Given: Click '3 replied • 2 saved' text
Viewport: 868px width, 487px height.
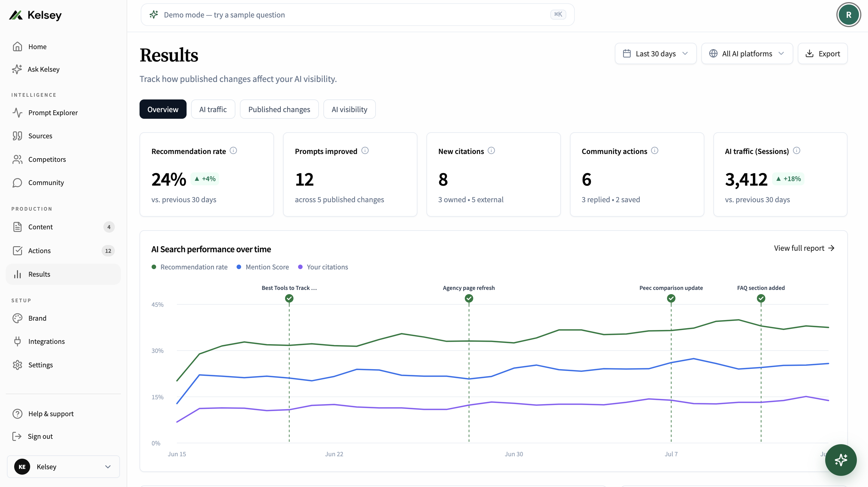Looking at the screenshot, I should pyautogui.click(x=611, y=200).
